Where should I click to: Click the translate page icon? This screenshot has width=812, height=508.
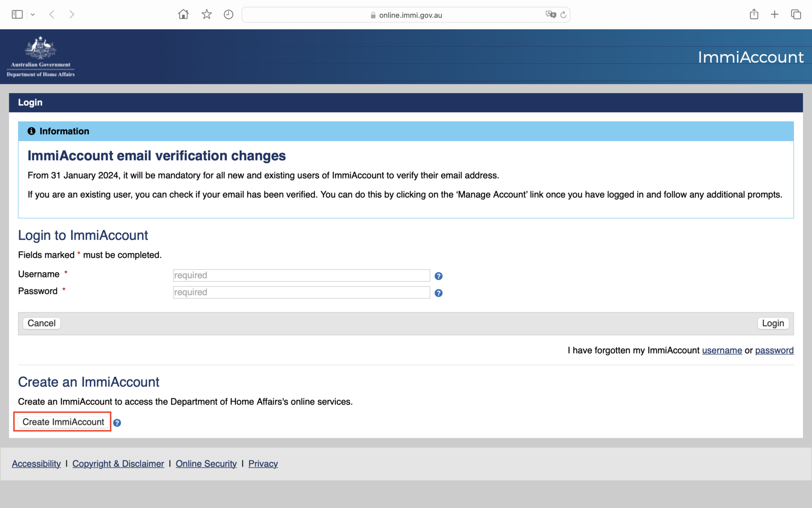(550, 15)
